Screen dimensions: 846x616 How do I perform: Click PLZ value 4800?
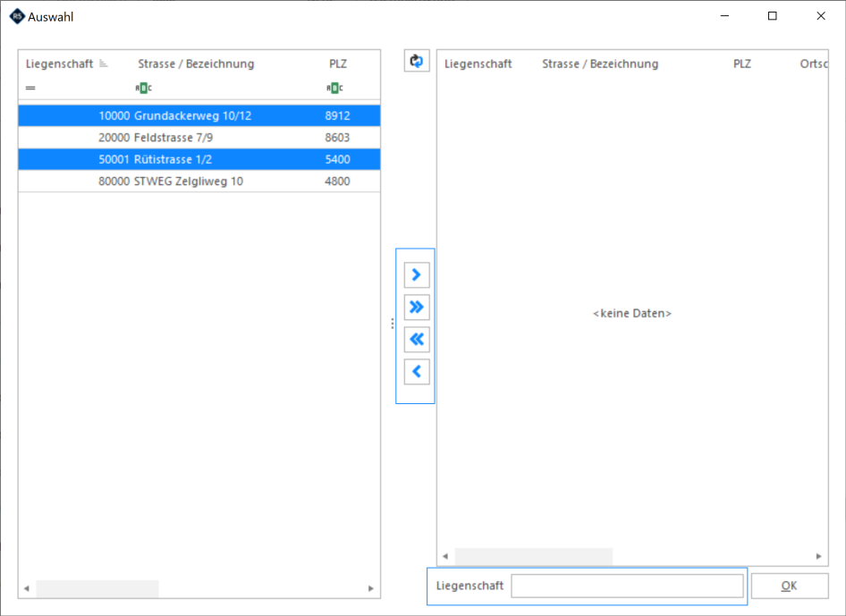[337, 181]
